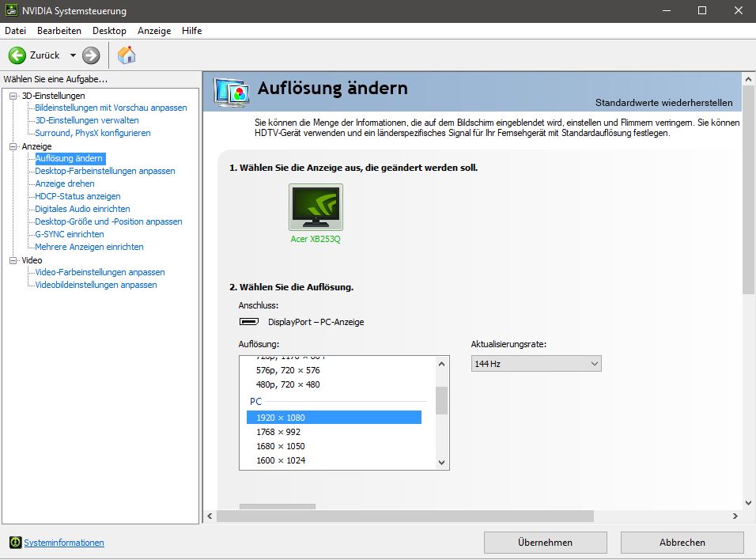Minimize the NVIDIA Systemsteuerung window
The height and width of the screenshot is (560, 756).
point(667,10)
